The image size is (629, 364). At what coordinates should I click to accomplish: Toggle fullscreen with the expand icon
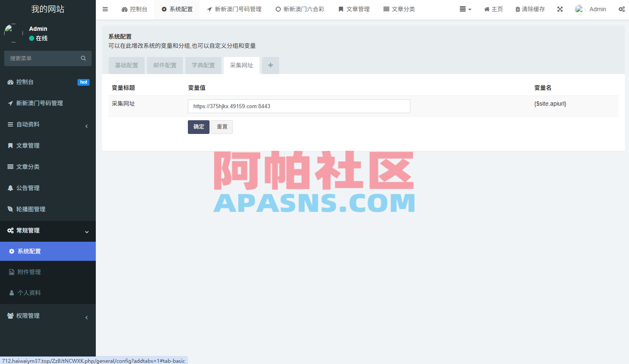(560, 9)
